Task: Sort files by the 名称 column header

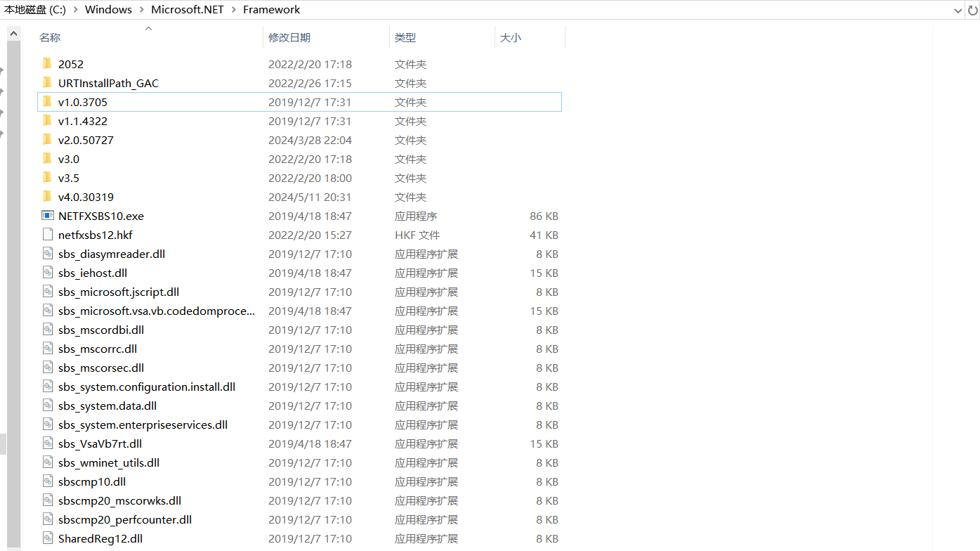Action: pyautogui.click(x=50, y=37)
